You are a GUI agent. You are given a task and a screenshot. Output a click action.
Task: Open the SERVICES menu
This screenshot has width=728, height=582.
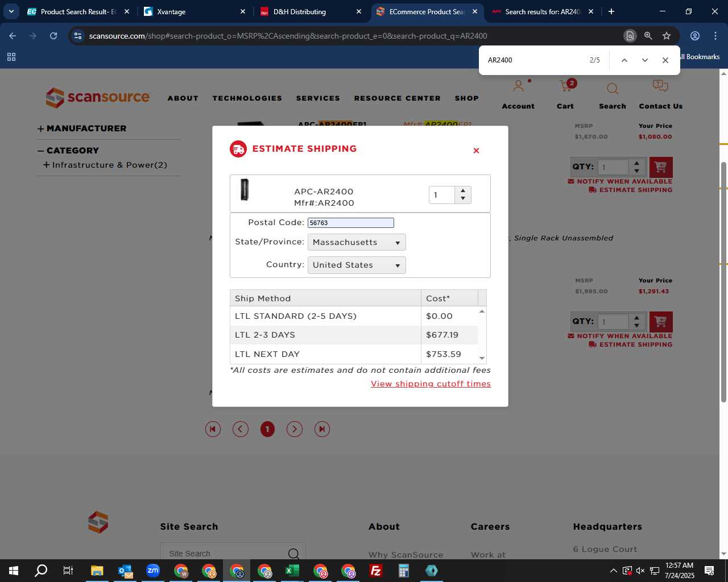point(318,98)
